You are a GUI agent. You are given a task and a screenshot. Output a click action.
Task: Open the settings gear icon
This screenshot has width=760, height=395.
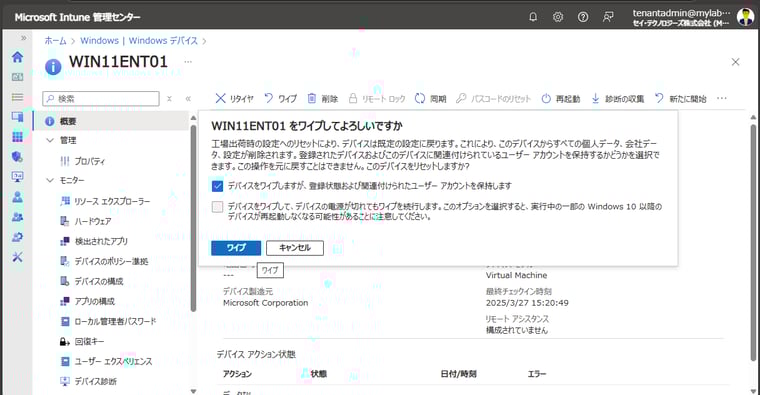558,17
